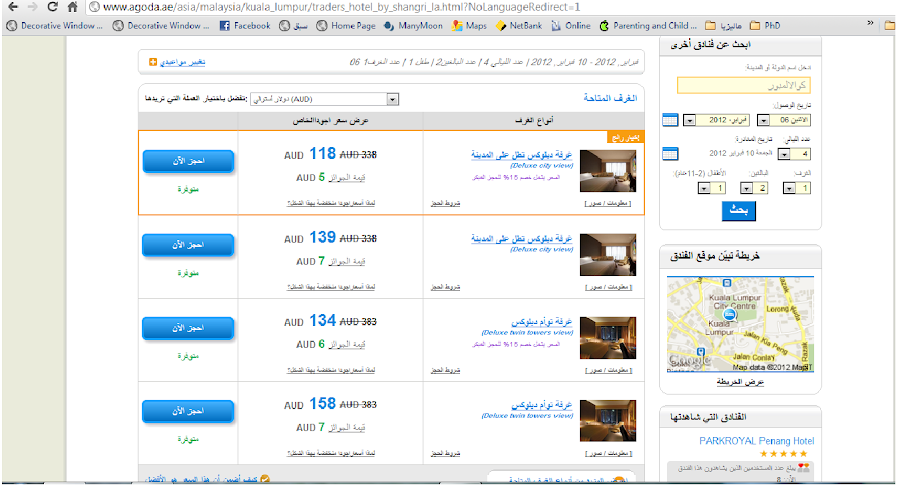The image size is (912, 485).
Task: Go back with the browser back arrow
Action: click(12, 7)
